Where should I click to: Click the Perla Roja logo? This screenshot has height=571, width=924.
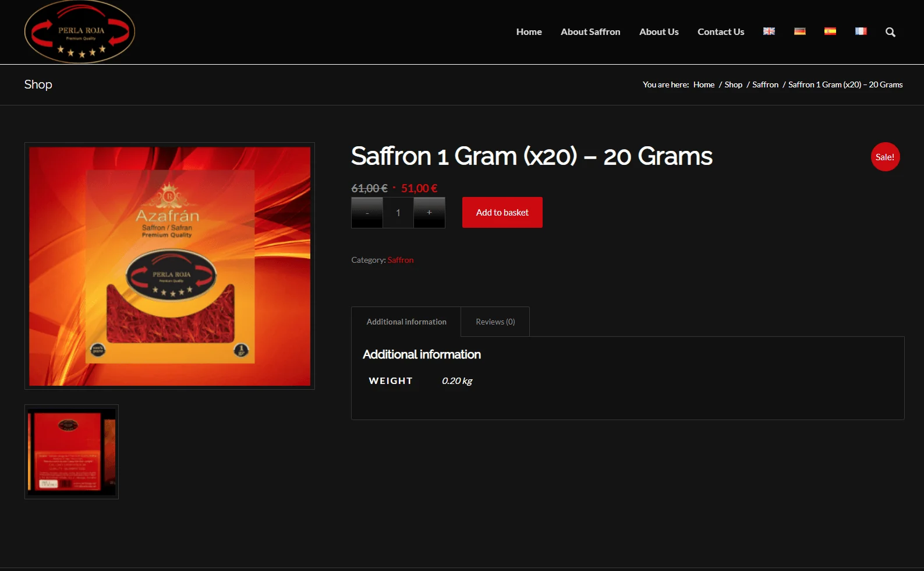pos(80,32)
